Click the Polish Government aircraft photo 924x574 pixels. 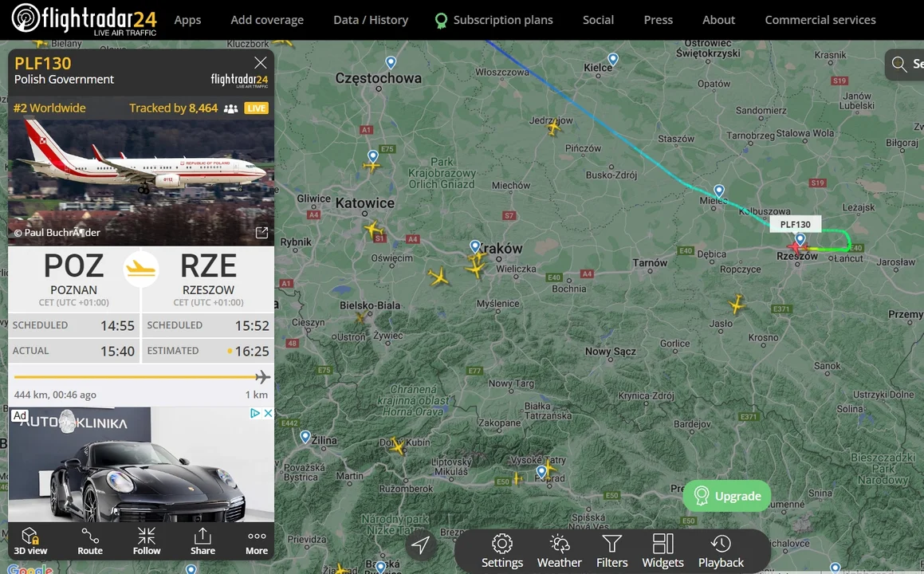pos(141,183)
